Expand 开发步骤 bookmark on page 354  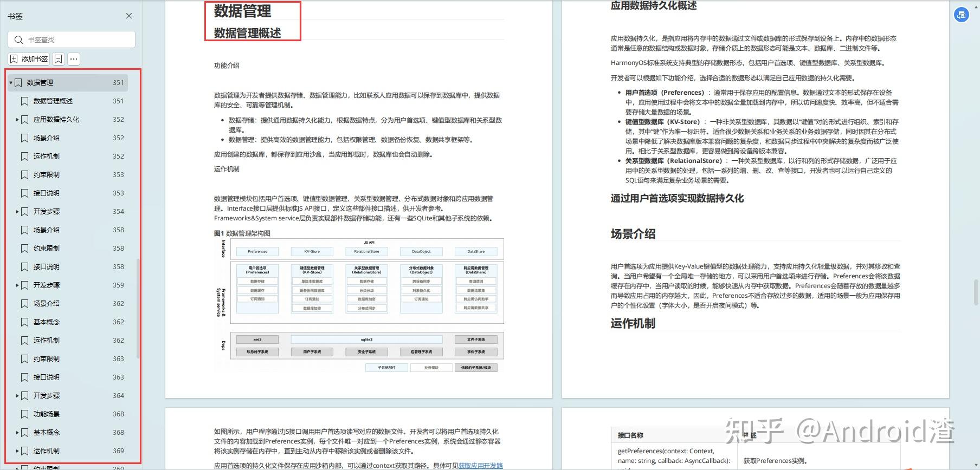point(17,212)
